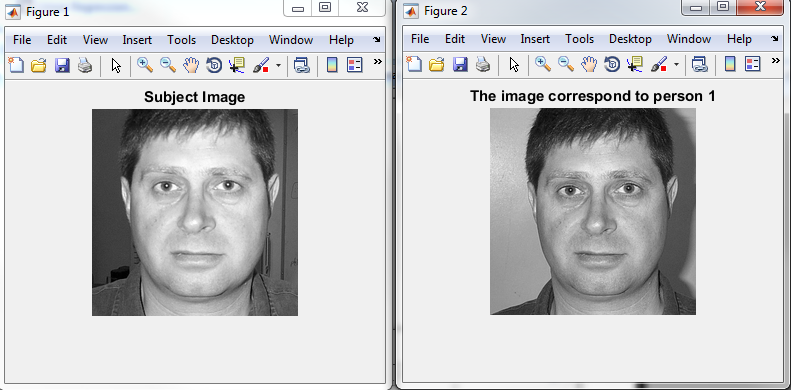Save Figure 1 using the floppy disk icon

(62, 65)
